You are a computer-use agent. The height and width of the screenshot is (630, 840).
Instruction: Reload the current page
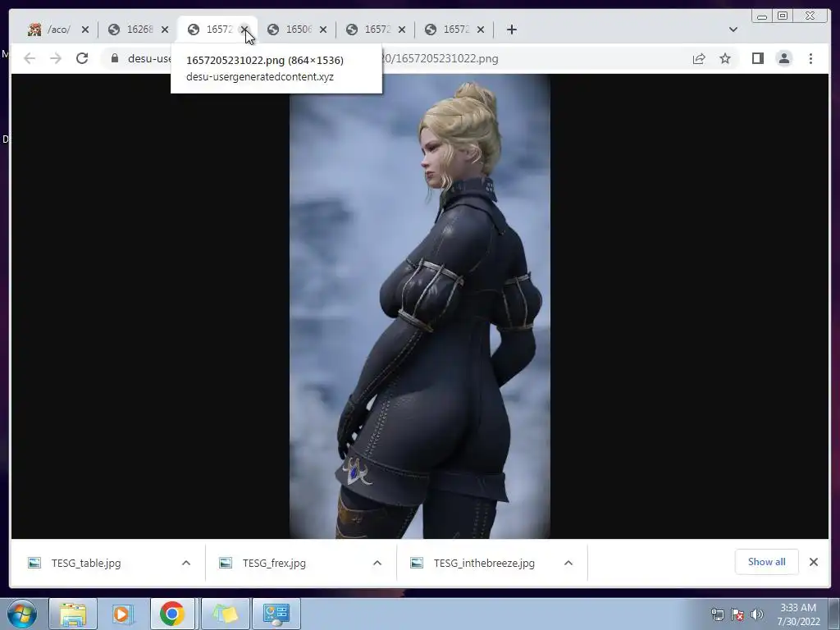click(x=82, y=58)
